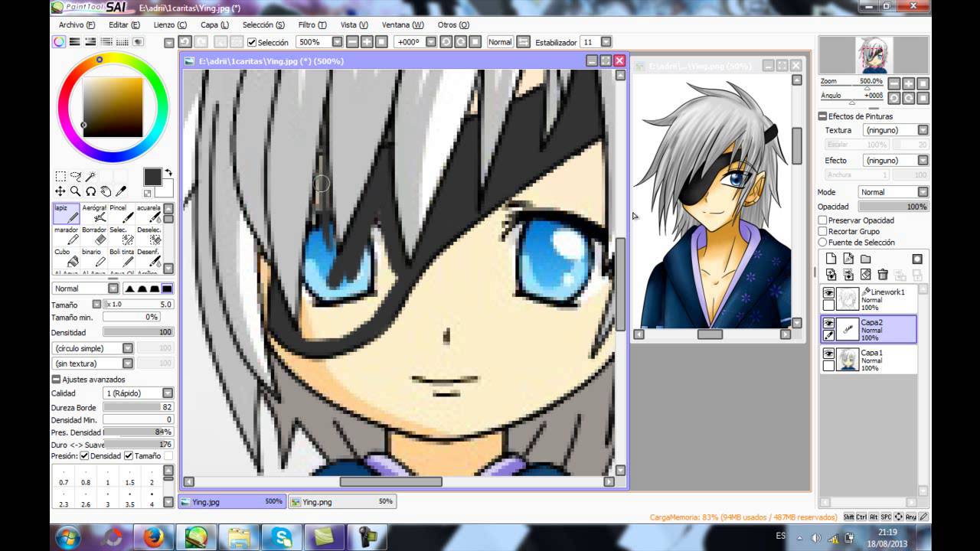Screen dimensions: 980x551
Task: Undo last action in toolbar
Action: [184, 42]
